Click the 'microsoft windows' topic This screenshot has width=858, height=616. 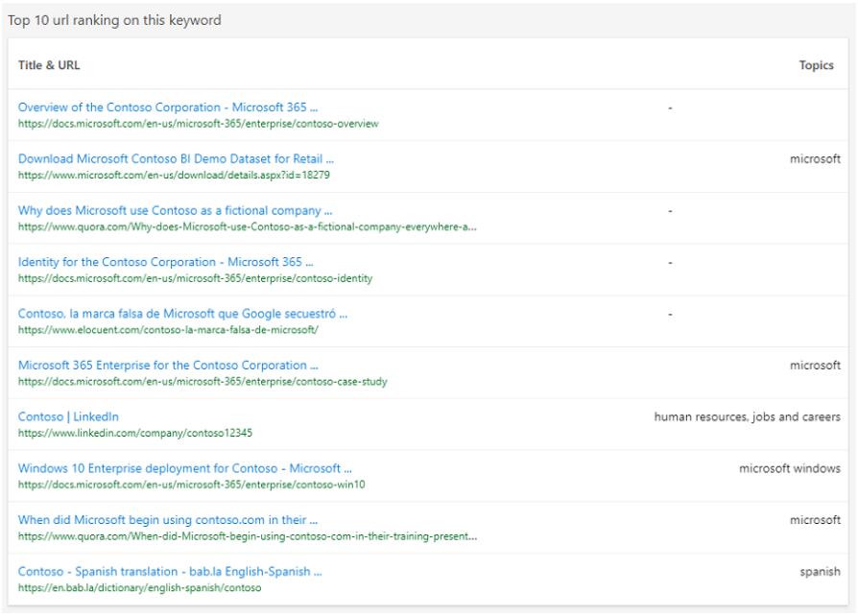click(790, 468)
